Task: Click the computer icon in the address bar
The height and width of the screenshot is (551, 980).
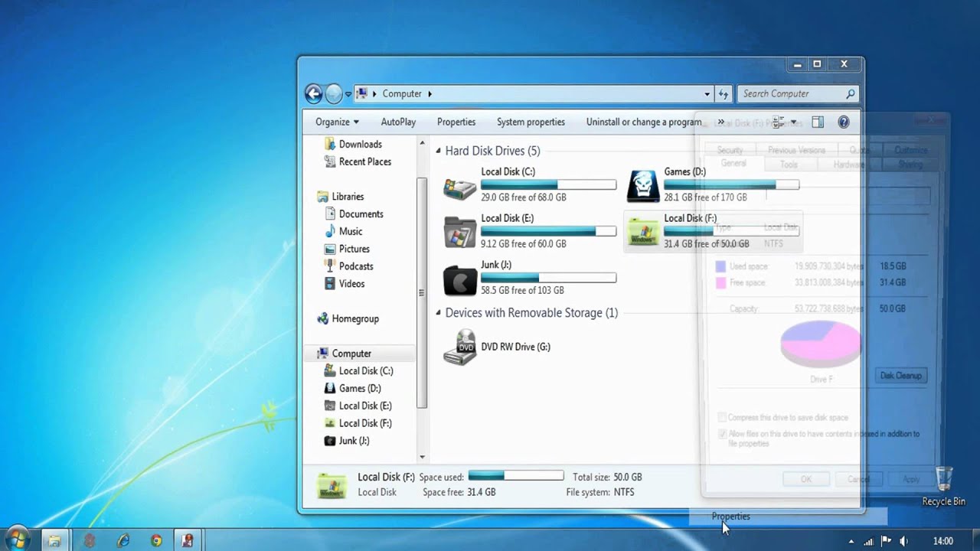Action: pyautogui.click(x=362, y=93)
